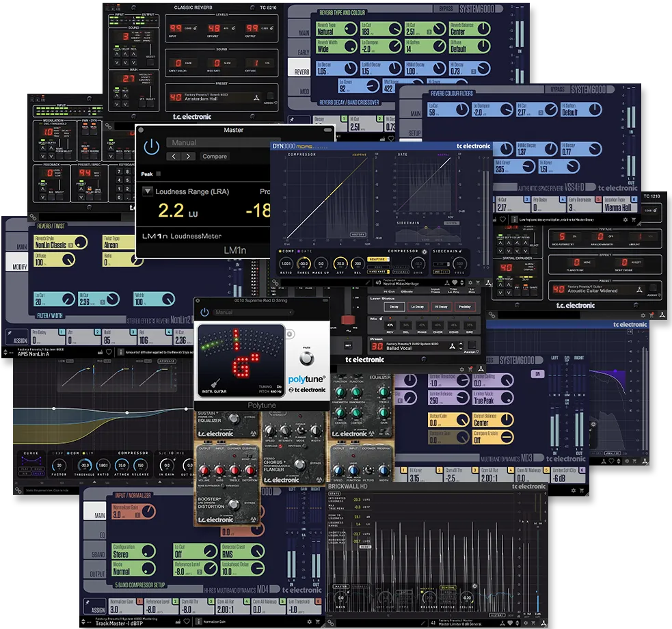Open the Adaptive mode selector in DYN3000

pyautogui.click(x=377, y=259)
